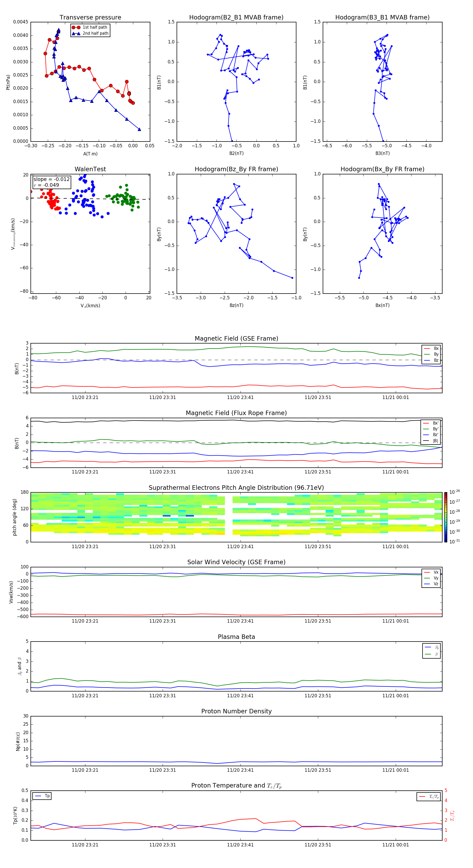Image resolution: width=473 pixels, height=868 pixels.
Task: Click '11/20 23:41' tick under Plasma Beta
Action: point(240,695)
